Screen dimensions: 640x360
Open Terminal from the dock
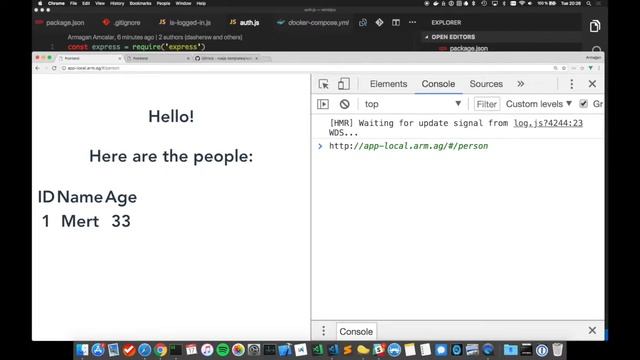[x=176, y=350]
